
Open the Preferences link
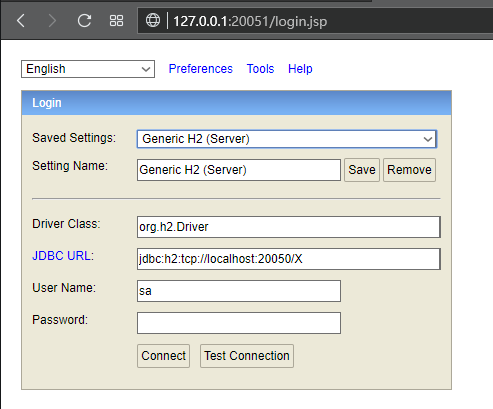click(201, 69)
